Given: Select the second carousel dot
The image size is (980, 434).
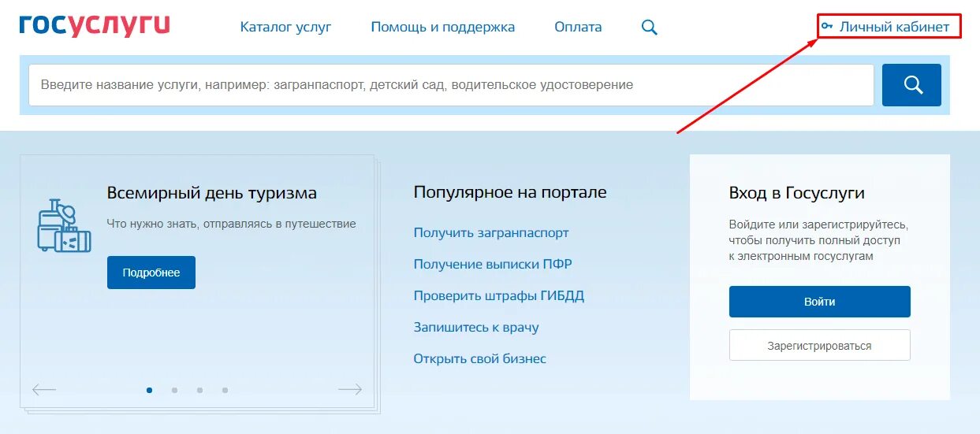Looking at the screenshot, I should tap(174, 390).
